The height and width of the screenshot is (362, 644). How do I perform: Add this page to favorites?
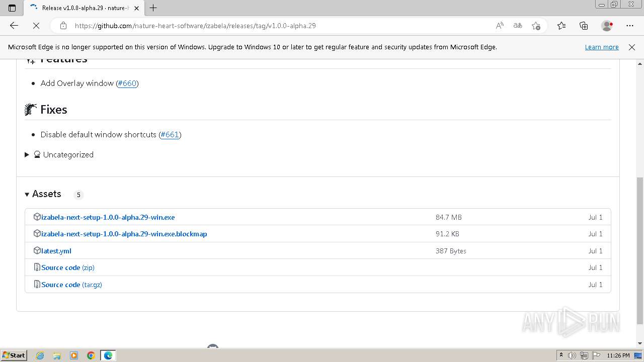click(536, 26)
